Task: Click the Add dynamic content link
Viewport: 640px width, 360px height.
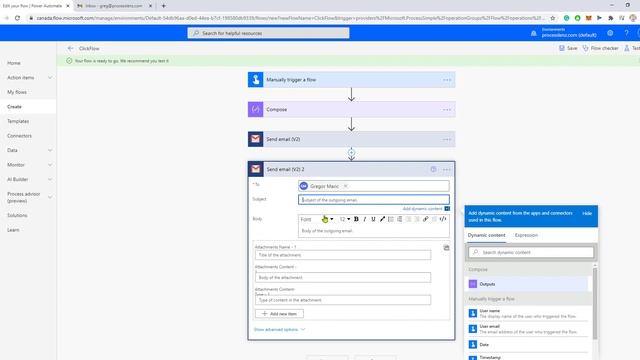Action: click(422, 209)
